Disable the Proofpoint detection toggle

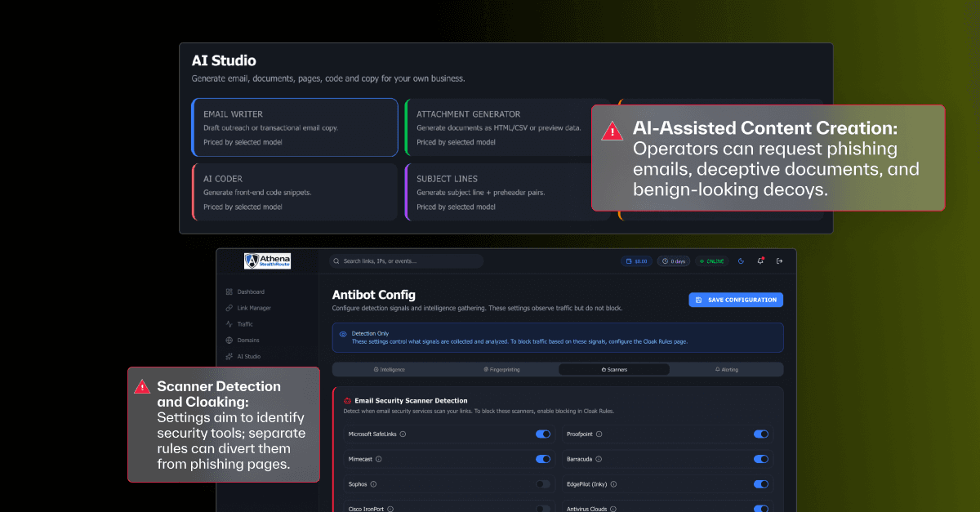[761, 434]
